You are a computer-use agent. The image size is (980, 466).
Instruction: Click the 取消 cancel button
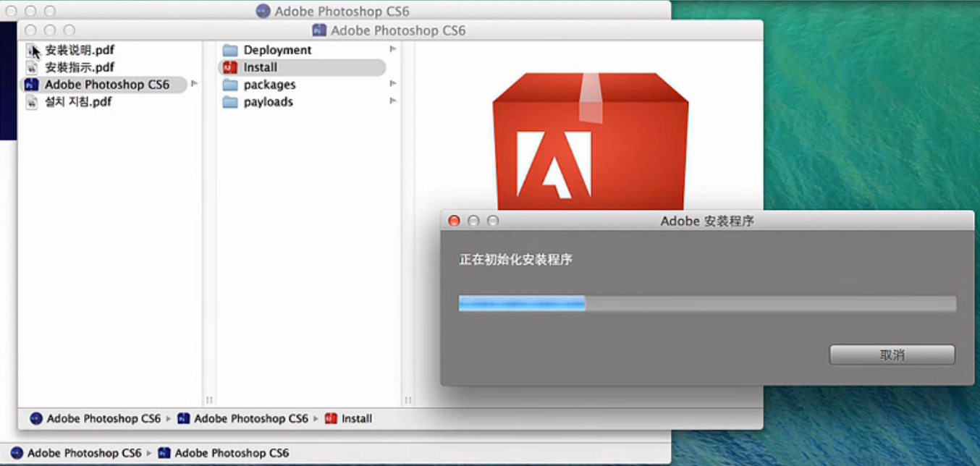(x=892, y=355)
